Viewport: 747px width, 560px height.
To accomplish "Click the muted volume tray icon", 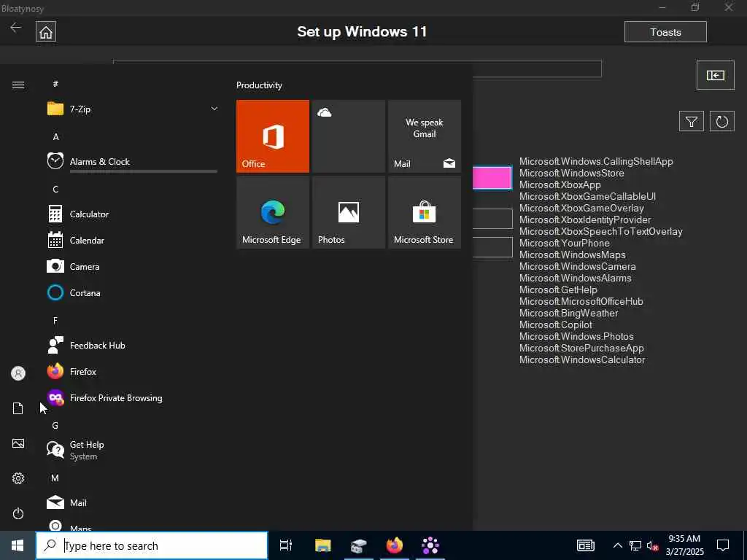I will (x=653, y=545).
